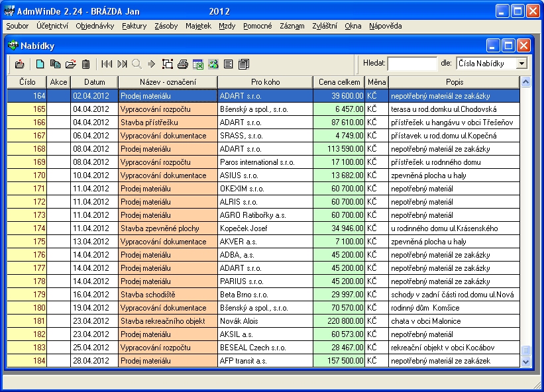Click the AdmWinDe application title icon
This screenshot has height=392, width=544.
tap(9, 11)
